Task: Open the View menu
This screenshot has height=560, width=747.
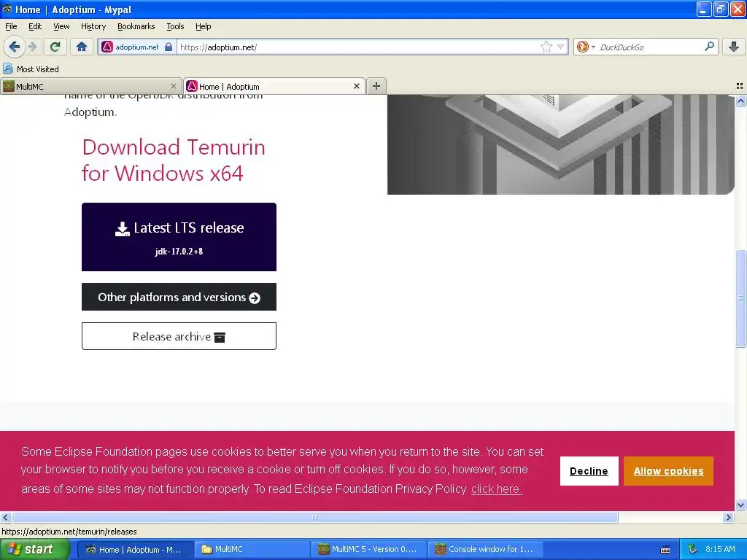Action: pos(61,26)
